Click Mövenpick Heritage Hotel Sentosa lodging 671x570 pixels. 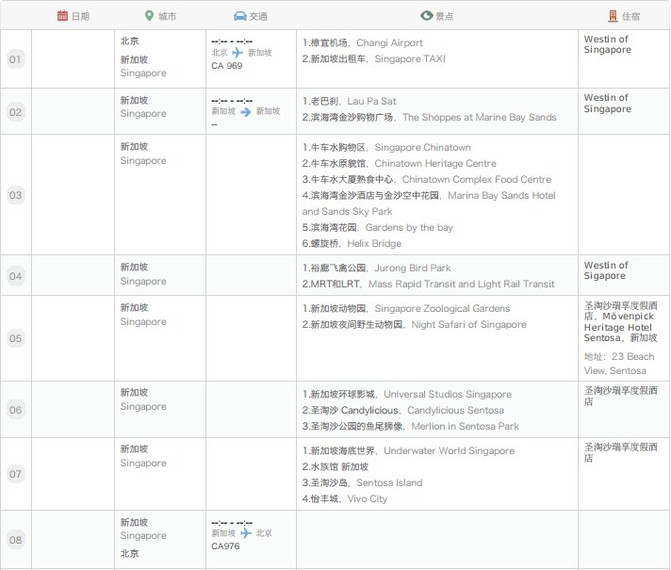pyautogui.click(x=621, y=322)
